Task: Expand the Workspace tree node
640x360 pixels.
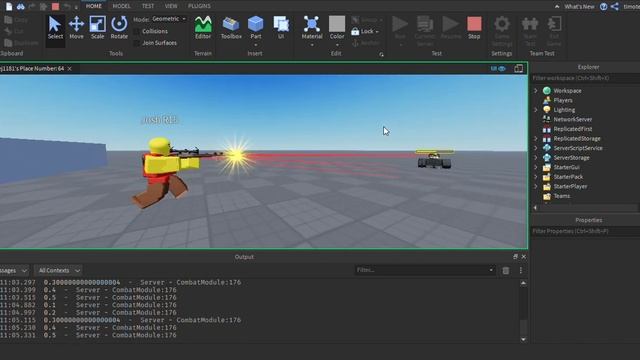Action: coord(536,91)
